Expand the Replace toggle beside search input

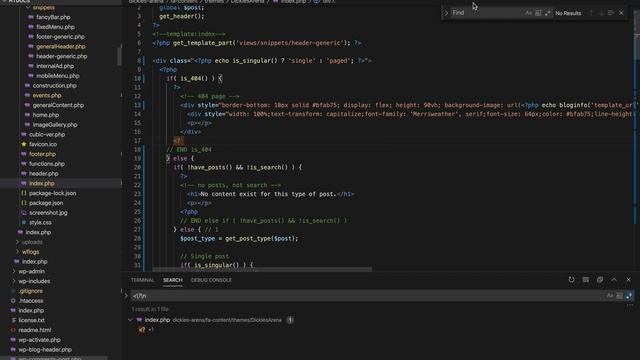pyautogui.click(x=126, y=296)
